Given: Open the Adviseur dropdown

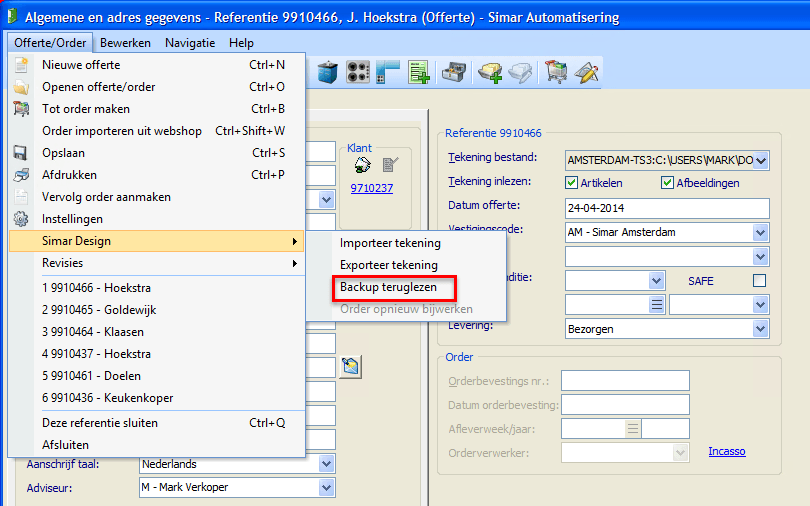Looking at the screenshot, I should click(326, 487).
